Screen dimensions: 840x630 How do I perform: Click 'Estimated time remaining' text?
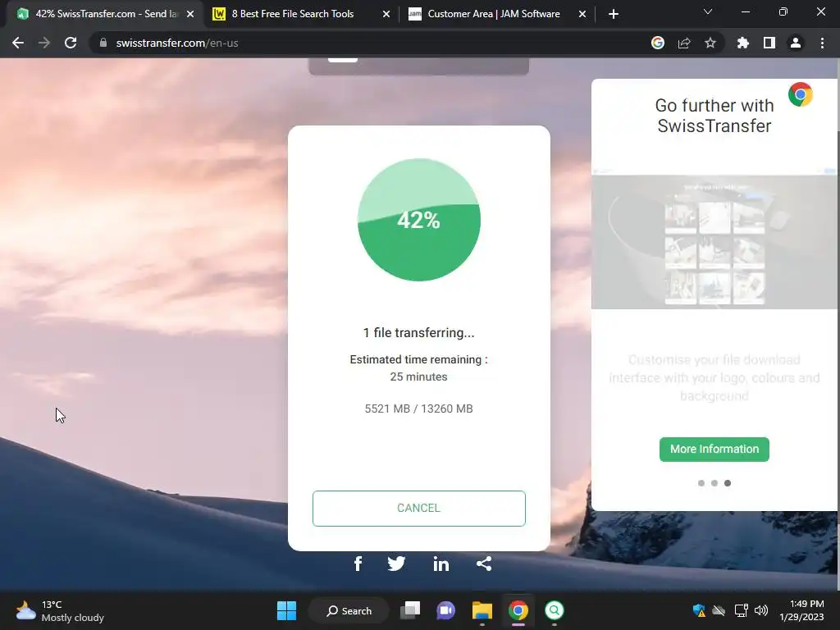pos(418,359)
